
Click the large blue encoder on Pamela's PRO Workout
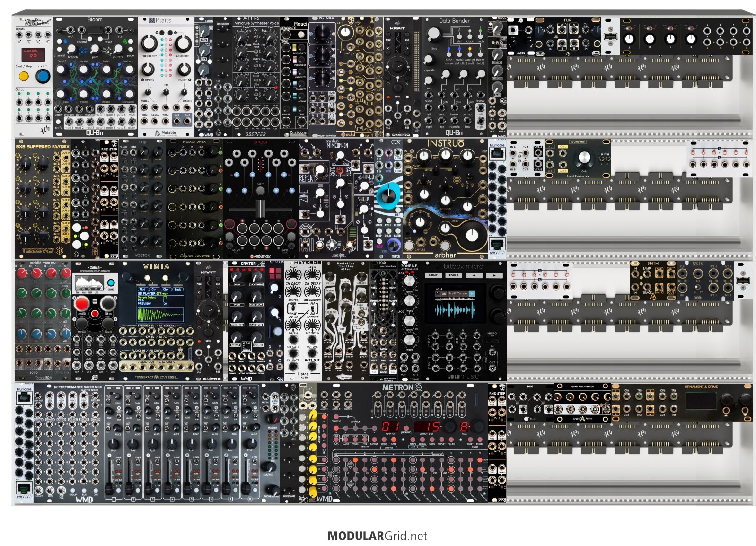click(43, 76)
